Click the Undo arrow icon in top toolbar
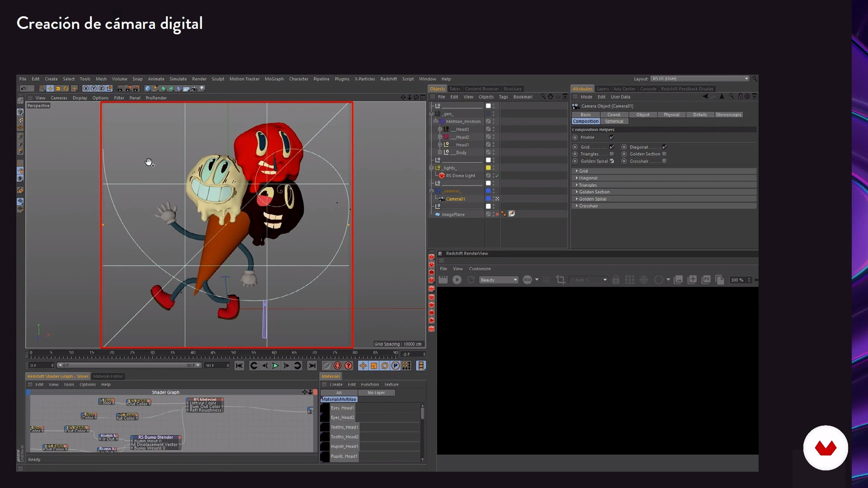Screen dimensions: 868x488 click(23, 89)
